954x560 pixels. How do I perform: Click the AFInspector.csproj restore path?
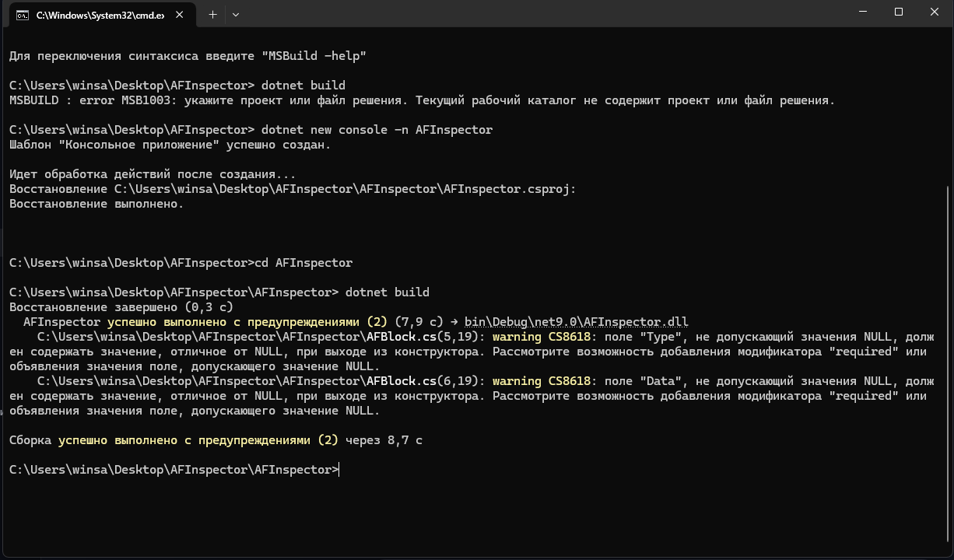pos(345,189)
